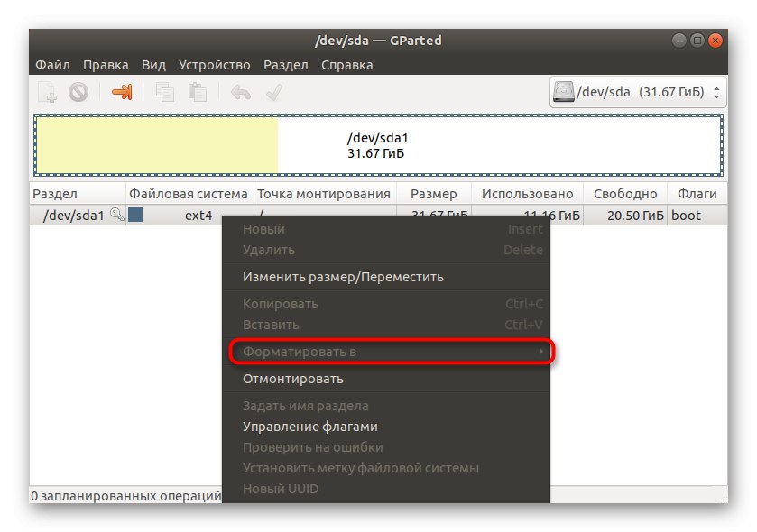
Task: Minimize the GParted window
Action: click(x=679, y=41)
